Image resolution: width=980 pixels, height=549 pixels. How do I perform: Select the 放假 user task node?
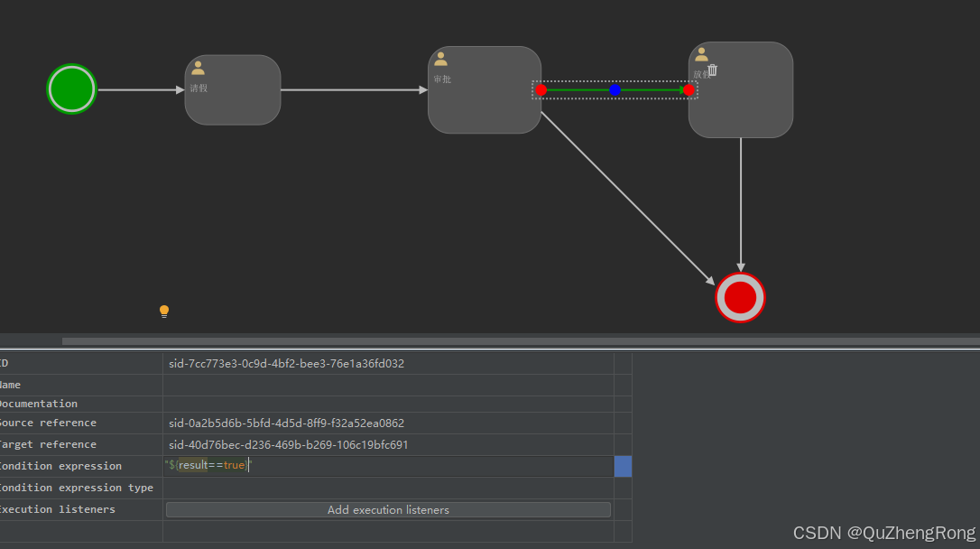click(x=741, y=90)
